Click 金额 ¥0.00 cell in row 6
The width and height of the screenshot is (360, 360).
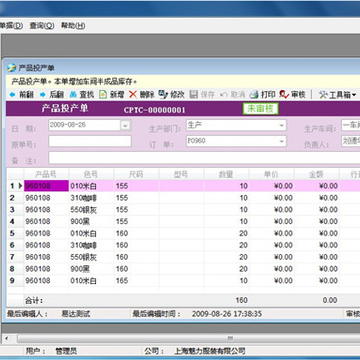click(316, 245)
